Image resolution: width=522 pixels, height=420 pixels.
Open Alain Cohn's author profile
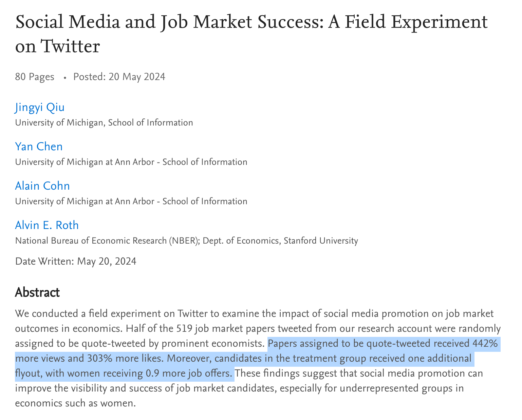[42, 186]
